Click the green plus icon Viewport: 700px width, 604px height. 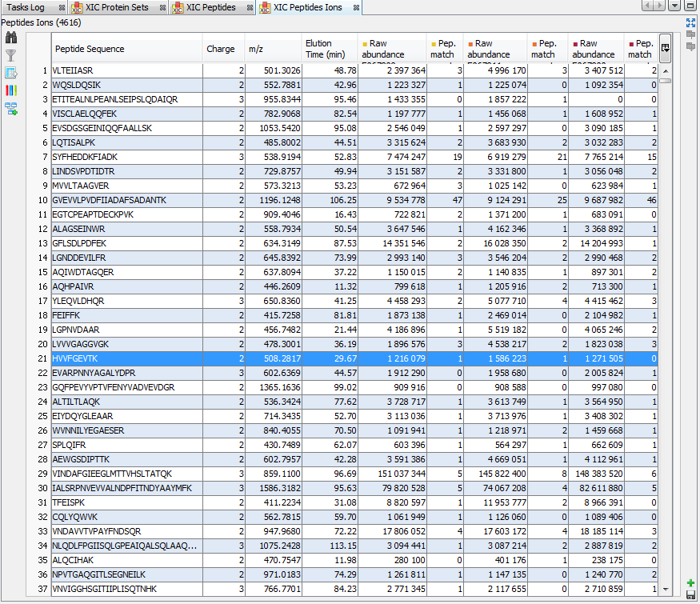point(690,583)
